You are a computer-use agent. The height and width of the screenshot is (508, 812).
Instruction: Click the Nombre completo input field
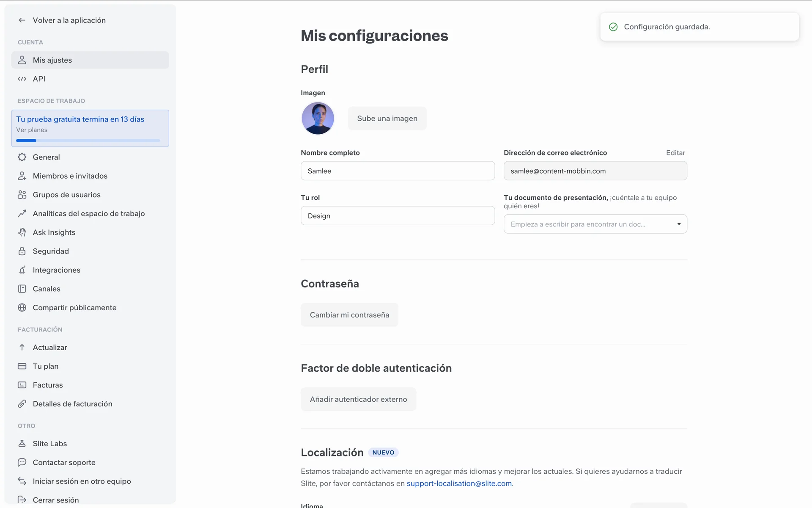398,171
